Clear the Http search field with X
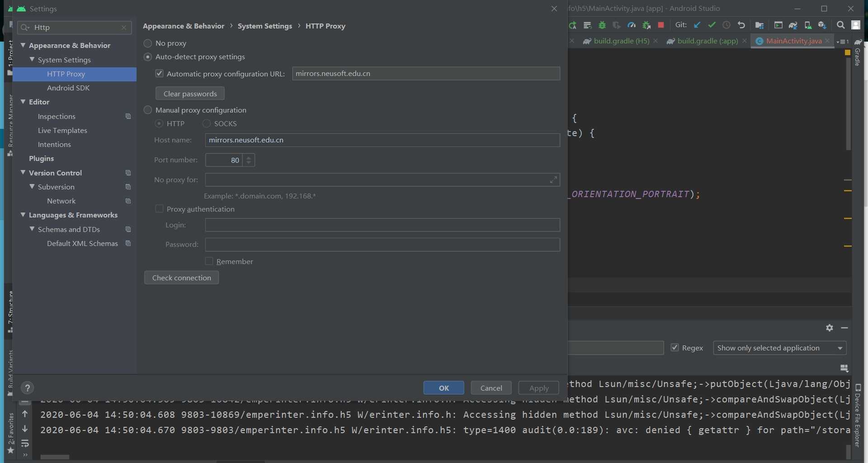This screenshot has width=868, height=463. tap(124, 28)
